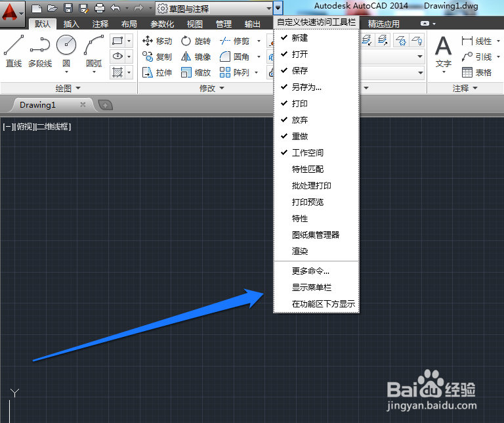Switch to the 输出 ribbon tab

tap(252, 24)
